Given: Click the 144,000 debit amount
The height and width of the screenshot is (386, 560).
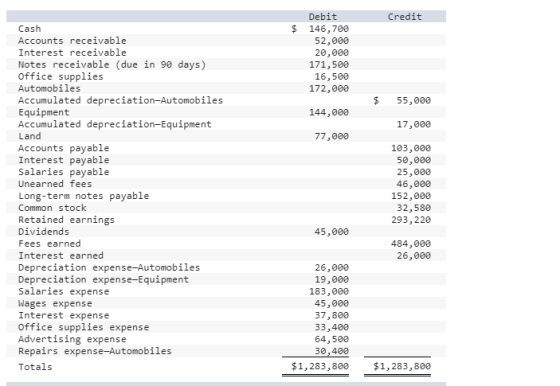Looking at the screenshot, I should click(329, 112).
